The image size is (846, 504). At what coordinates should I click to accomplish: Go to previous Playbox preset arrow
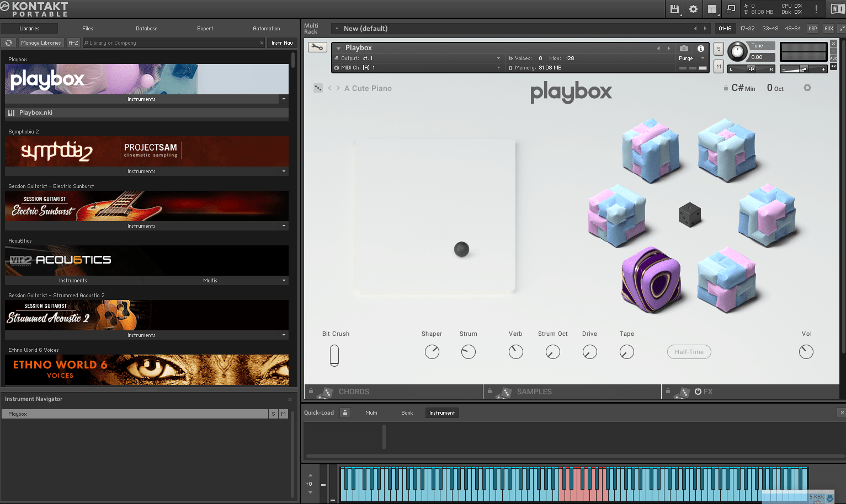tap(329, 88)
